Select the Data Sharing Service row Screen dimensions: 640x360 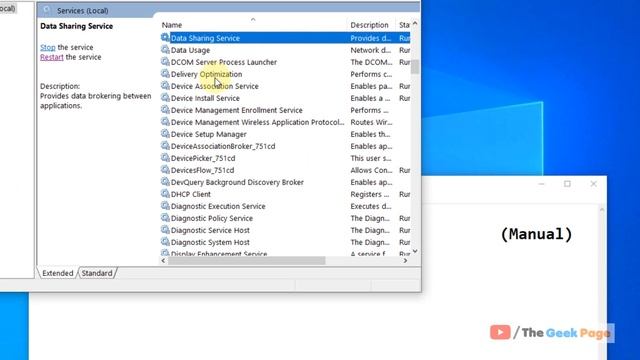click(x=285, y=38)
